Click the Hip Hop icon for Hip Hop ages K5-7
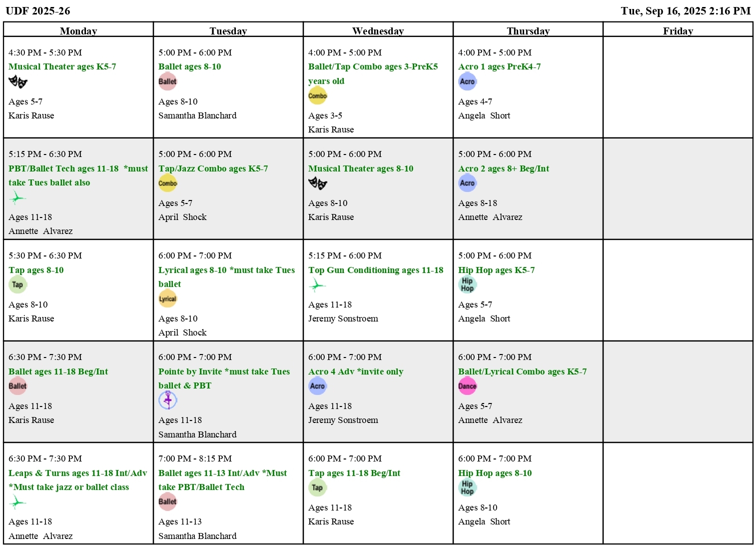This screenshot has height=548, width=756. (467, 284)
